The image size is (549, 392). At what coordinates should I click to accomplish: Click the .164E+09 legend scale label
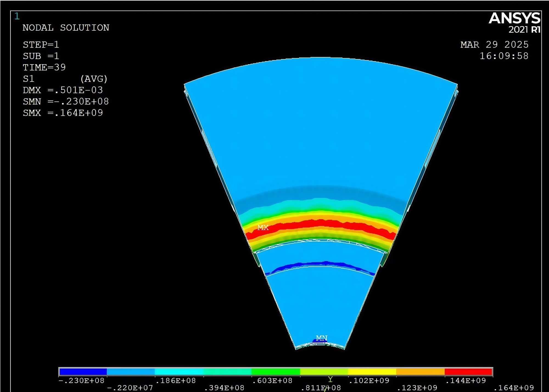pyautogui.click(x=514, y=388)
